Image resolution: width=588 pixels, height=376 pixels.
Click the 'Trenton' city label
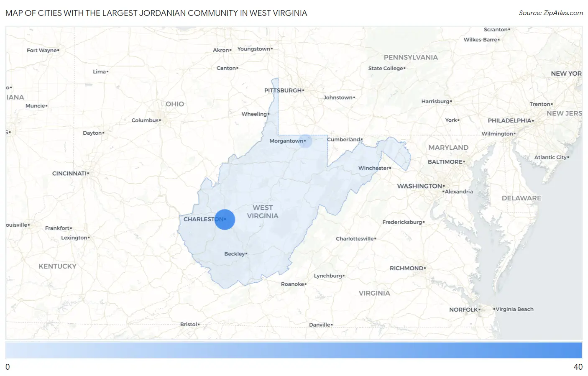click(540, 104)
